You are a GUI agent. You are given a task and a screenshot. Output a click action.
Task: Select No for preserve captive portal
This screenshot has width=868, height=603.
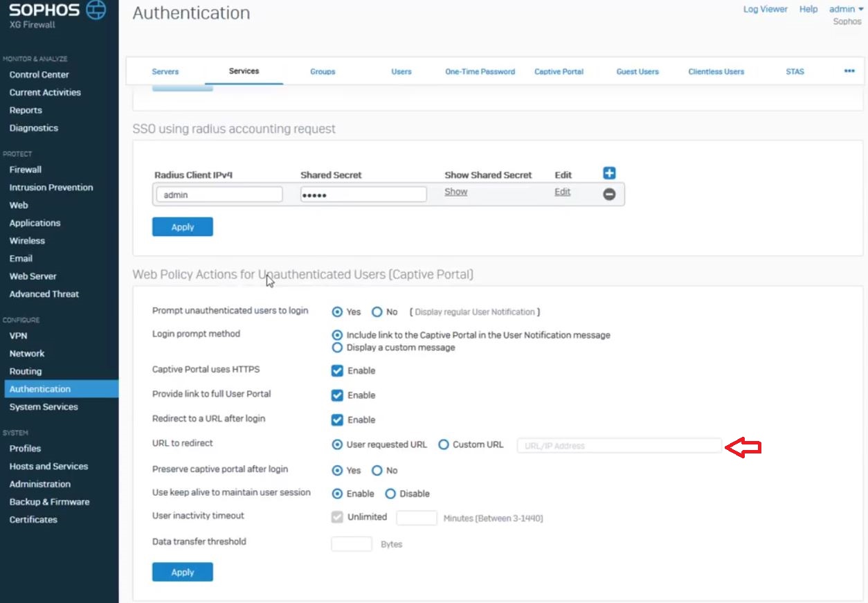(377, 470)
